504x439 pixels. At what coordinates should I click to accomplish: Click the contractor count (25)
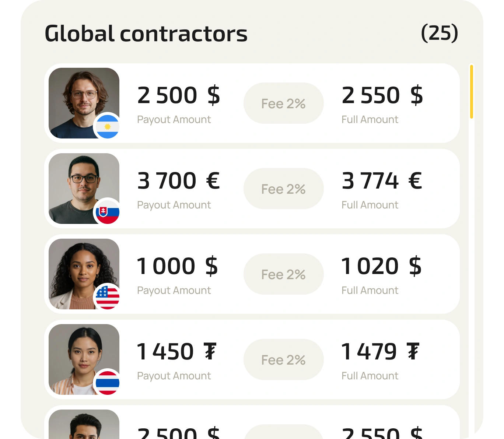click(x=439, y=33)
